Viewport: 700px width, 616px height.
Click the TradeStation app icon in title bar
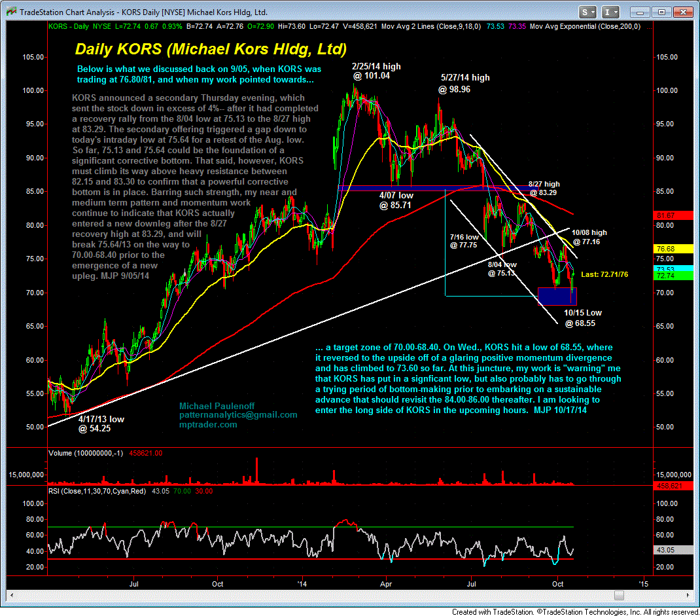click(x=10, y=12)
